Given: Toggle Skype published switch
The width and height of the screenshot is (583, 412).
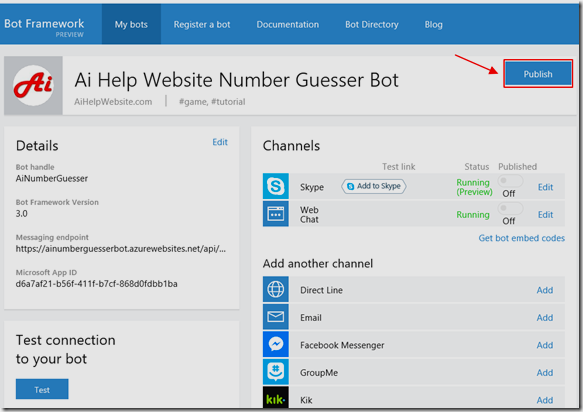Looking at the screenshot, I should pyautogui.click(x=510, y=181).
